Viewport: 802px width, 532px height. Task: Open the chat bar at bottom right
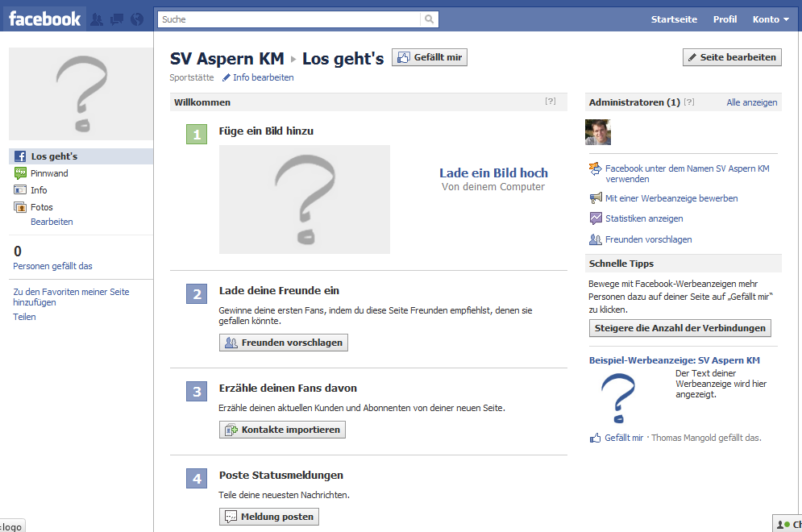[x=787, y=524]
